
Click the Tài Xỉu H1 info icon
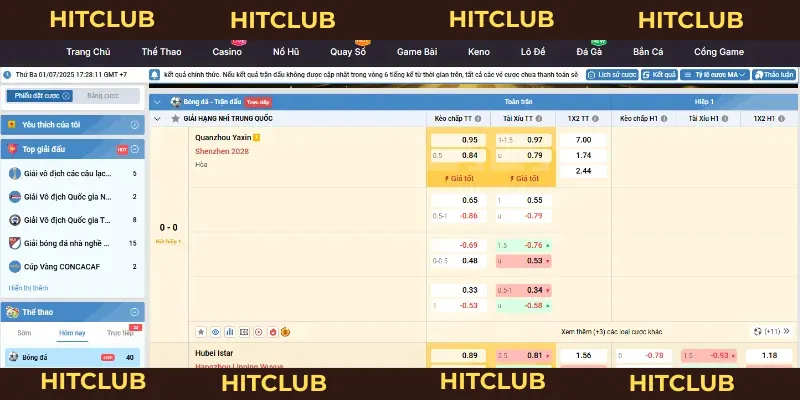724,118
